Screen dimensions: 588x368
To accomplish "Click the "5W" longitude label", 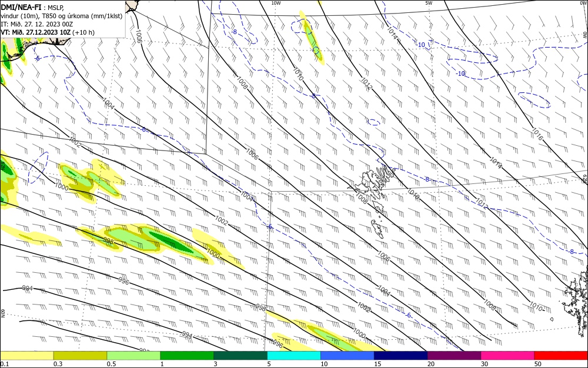I will point(429,3).
